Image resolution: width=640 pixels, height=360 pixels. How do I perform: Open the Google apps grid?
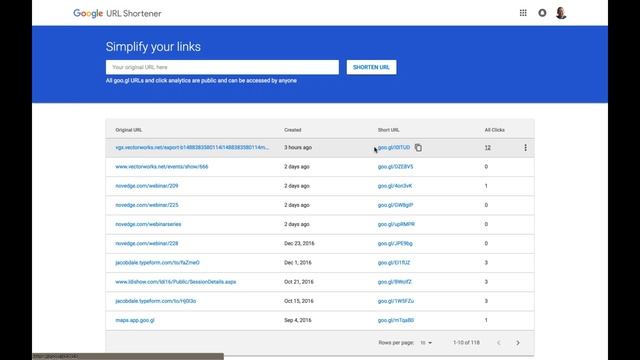(523, 13)
